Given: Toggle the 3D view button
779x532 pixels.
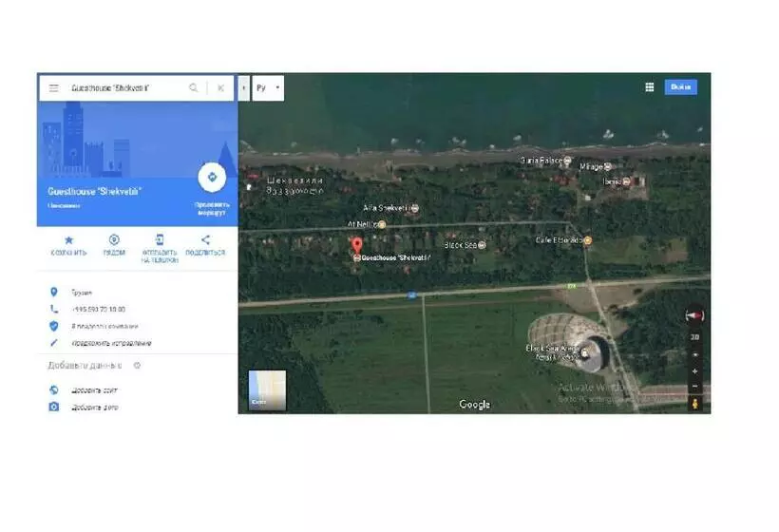Looking at the screenshot, I should [694, 336].
